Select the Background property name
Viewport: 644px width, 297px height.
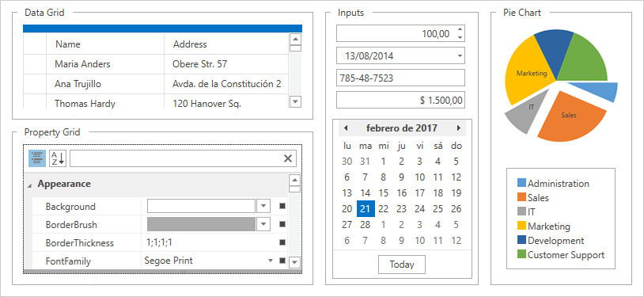coord(70,207)
